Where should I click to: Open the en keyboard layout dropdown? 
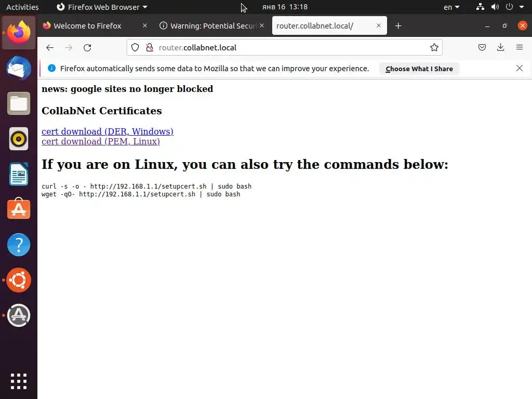tap(451, 7)
